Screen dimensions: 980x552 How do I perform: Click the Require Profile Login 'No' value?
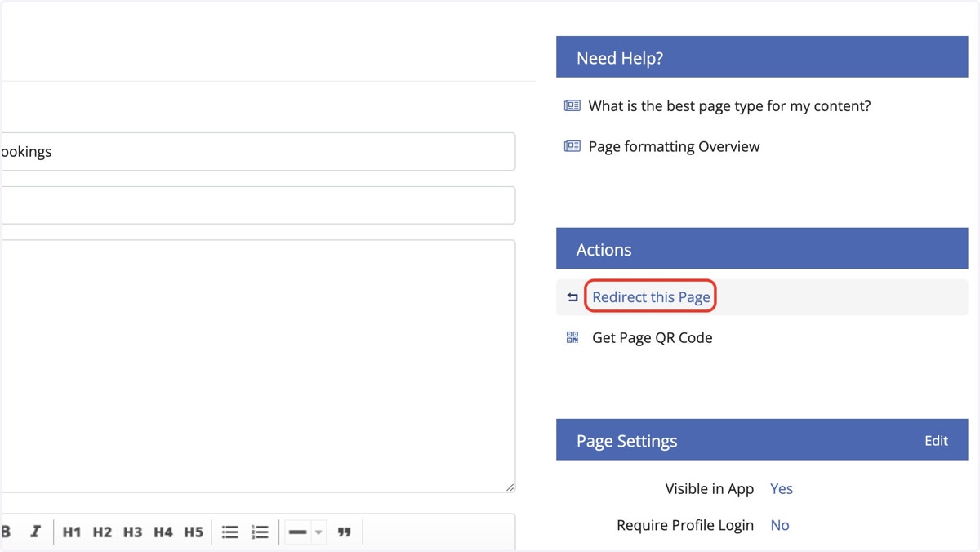780,525
